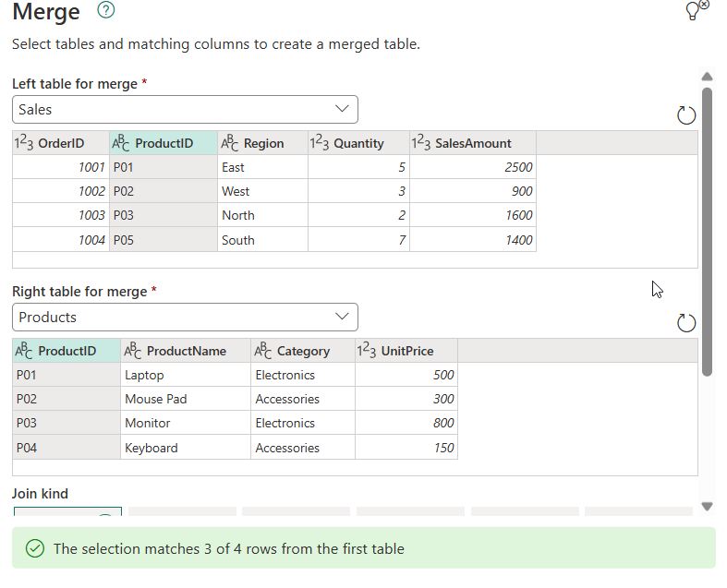Click the text type icon beside Category
The image size is (727, 588).
click(263, 350)
